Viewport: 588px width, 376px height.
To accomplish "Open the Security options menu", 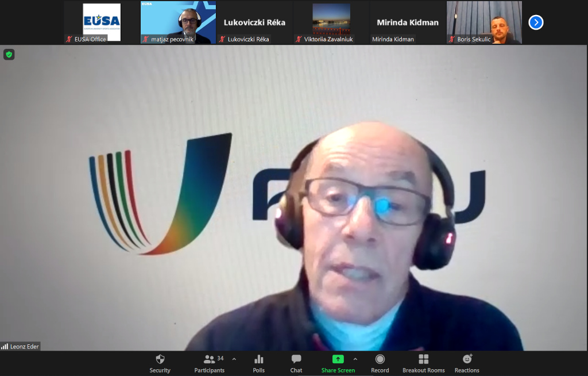I will click(x=160, y=363).
